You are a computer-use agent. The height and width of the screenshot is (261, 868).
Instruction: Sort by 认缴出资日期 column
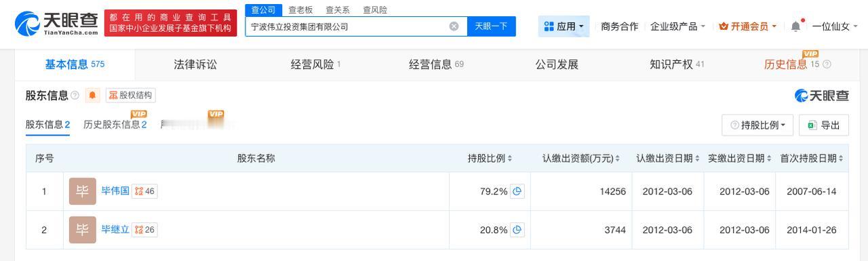tap(668, 158)
